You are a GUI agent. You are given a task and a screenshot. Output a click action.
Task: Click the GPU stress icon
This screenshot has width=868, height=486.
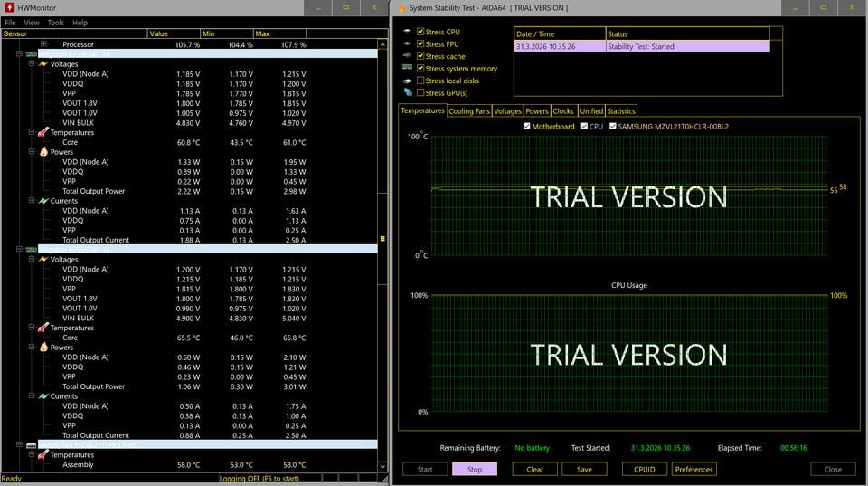408,93
